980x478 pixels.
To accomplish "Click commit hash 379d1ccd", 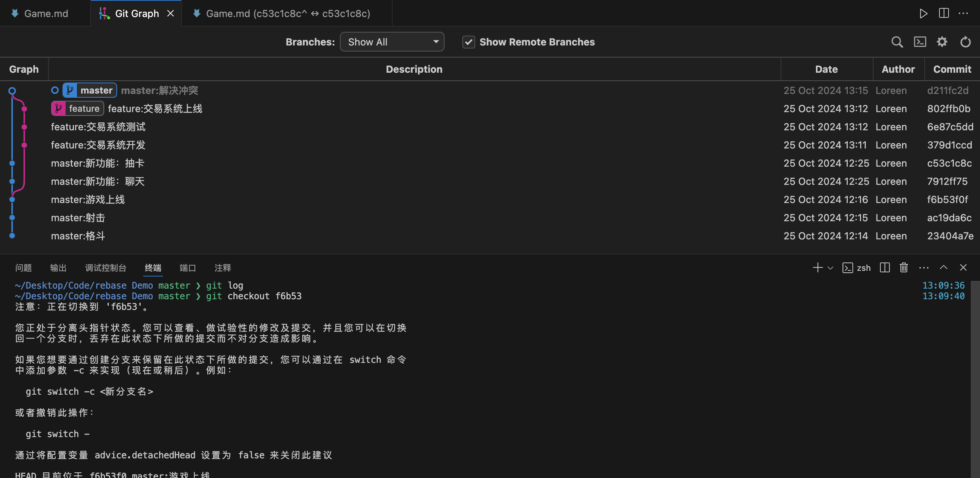I will click(x=949, y=145).
